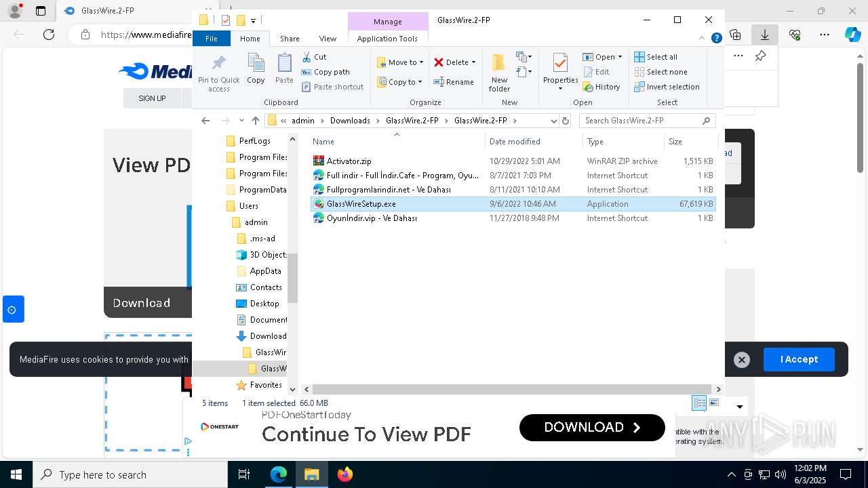Delete the selected item via ribbon
Image resolution: width=868 pixels, height=488 pixels.
(451, 62)
